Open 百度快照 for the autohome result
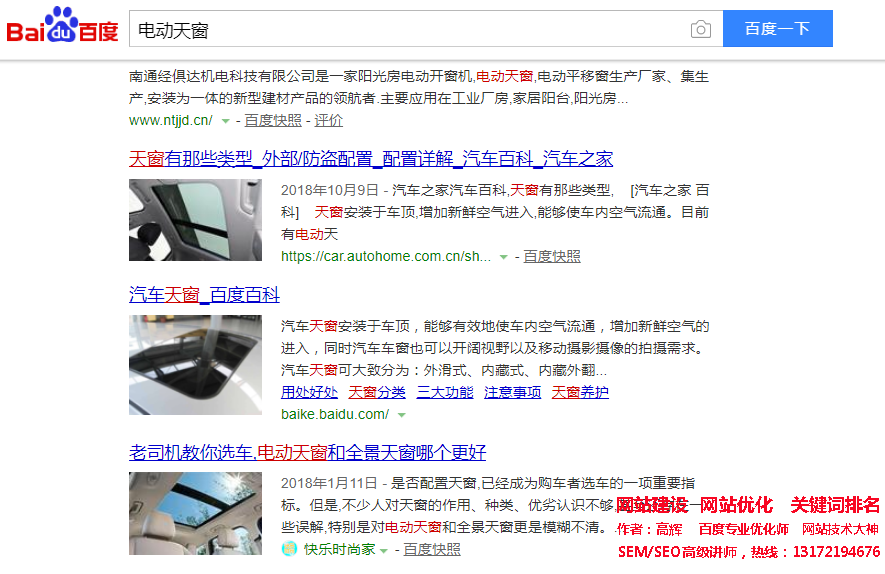Image resolution: width=885 pixels, height=574 pixels. [x=552, y=256]
